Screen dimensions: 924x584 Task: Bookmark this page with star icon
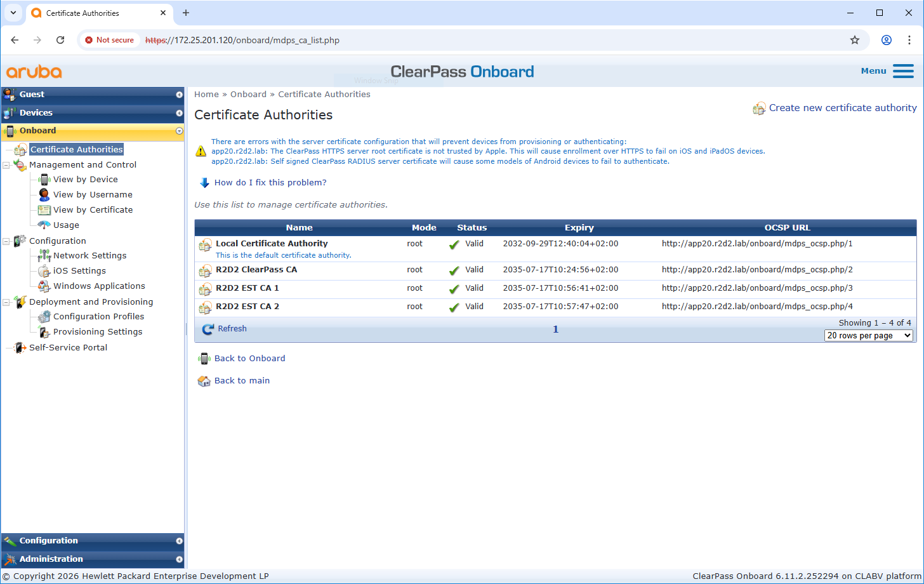coord(854,40)
